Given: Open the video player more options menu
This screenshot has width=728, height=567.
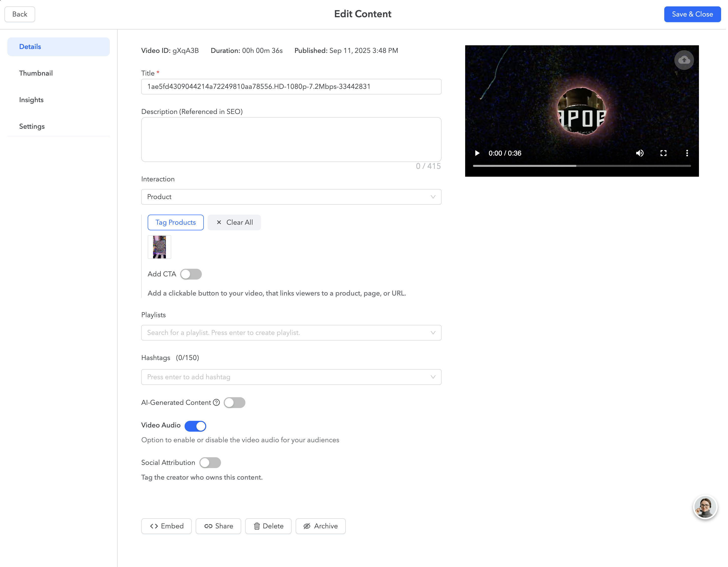Looking at the screenshot, I should pos(687,153).
